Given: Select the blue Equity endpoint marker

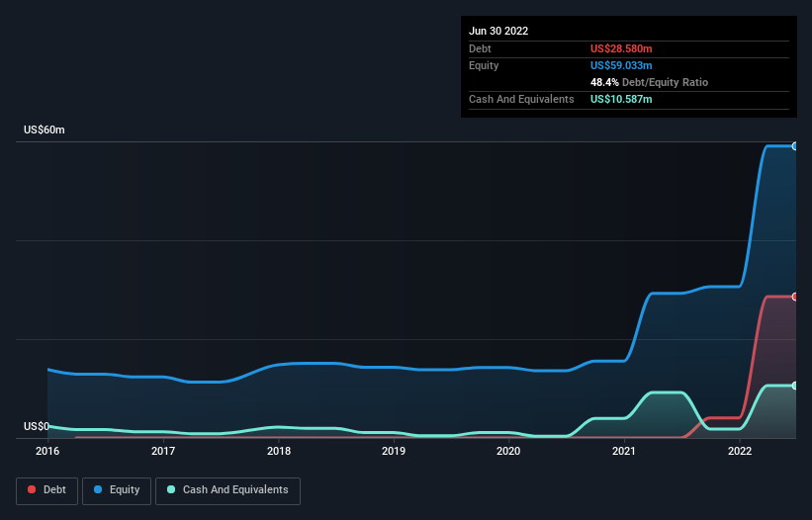Looking at the screenshot, I should pyautogui.click(x=795, y=146).
